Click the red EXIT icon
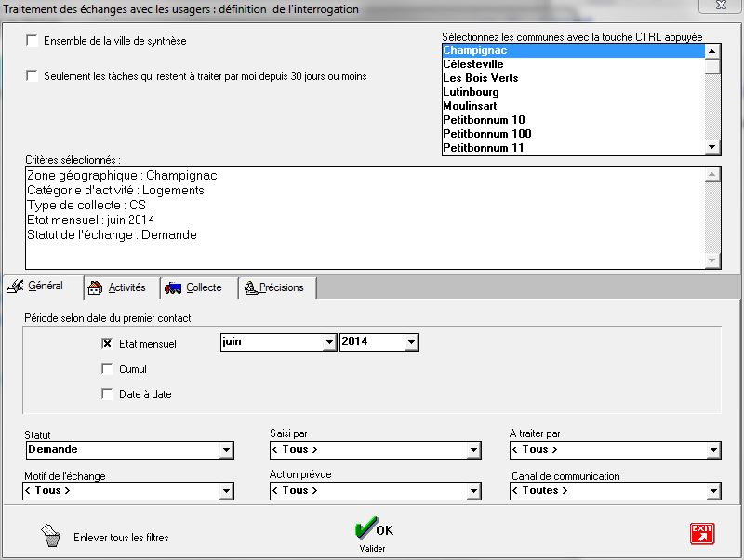Image resolution: width=744 pixels, height=560 pixels. click(x=701, y=532)
